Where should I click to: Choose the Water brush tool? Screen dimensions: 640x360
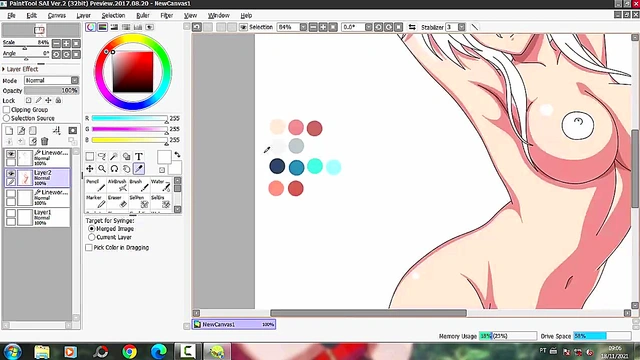tap(161, 185)
